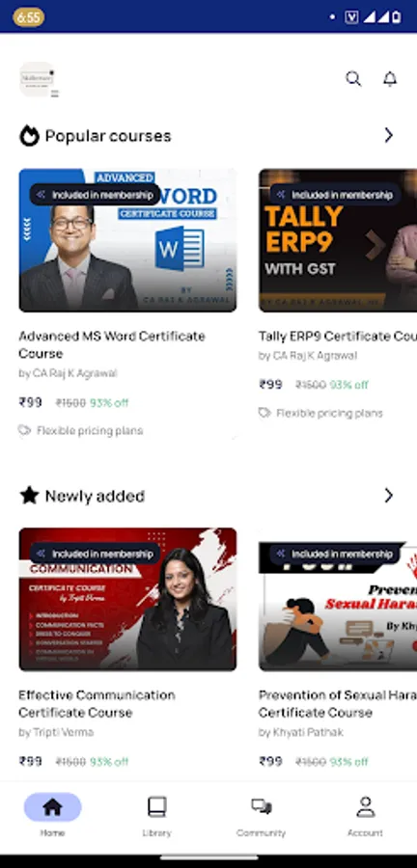Tap 'Included in membership' badge on Word course

(95, 195)
